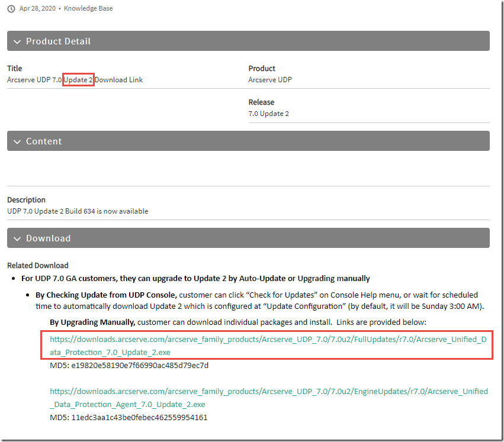The width and height of the screenshot is (504, 442).
Task: Click the 'Content' section header title
Action: point(44,141)
